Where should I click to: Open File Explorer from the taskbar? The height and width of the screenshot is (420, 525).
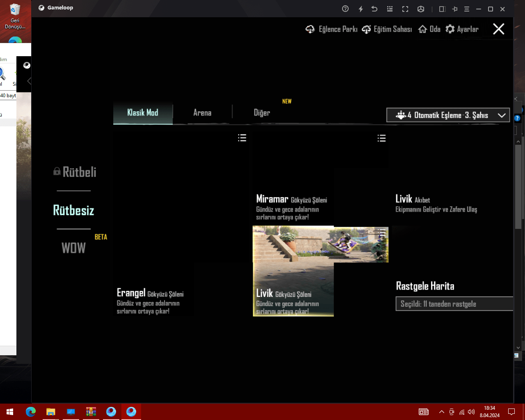point(50,411)
